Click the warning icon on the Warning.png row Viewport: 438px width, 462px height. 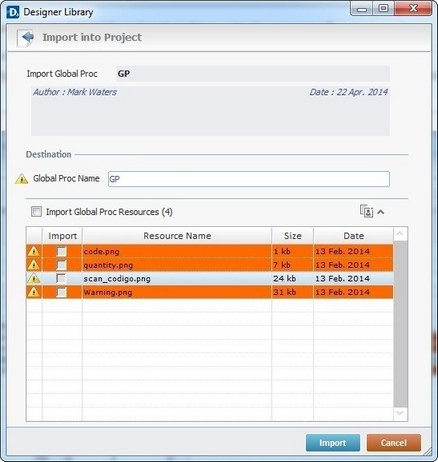[x=34, y=292]
